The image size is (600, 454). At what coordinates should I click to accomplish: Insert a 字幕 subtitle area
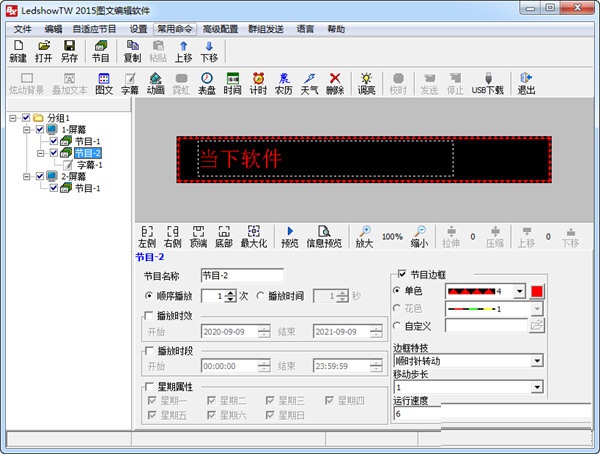130,83
